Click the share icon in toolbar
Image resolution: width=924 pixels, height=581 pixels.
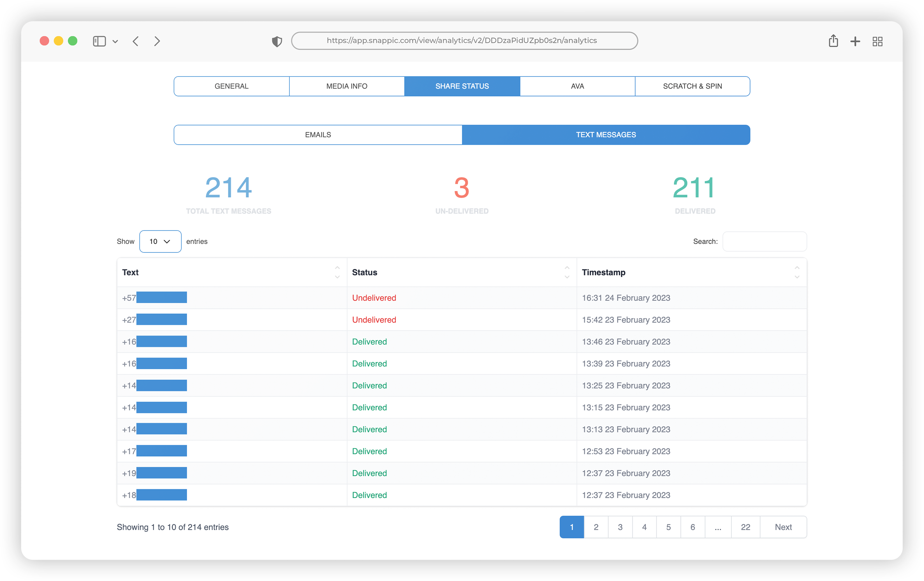pos(833,41)
